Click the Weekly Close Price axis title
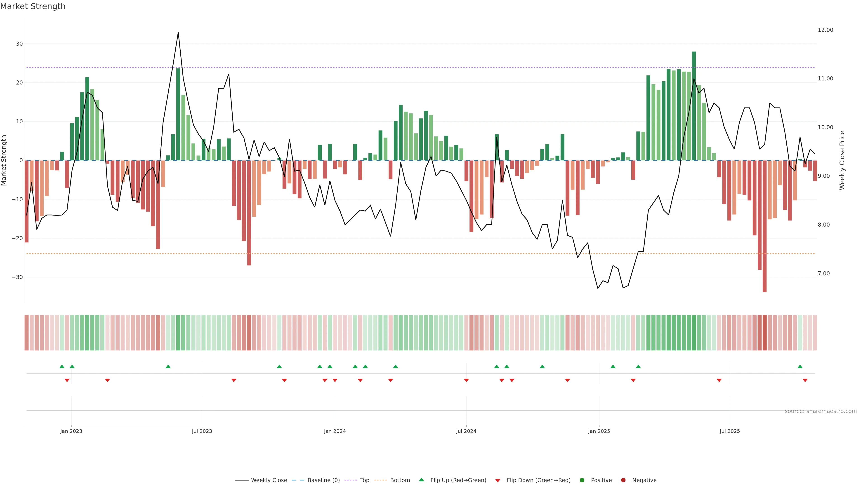The image size is (868, 488). (x=842, y=160)
